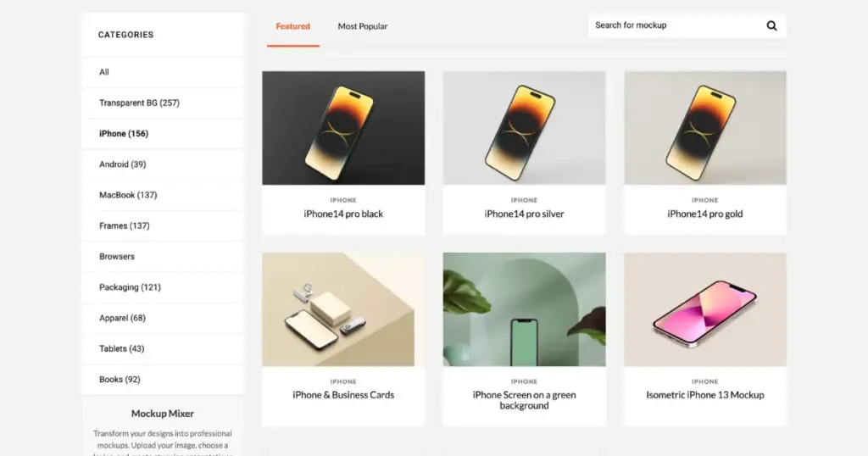
Task: Click the search magnifier icon
Action: click(x=771, y=25)
